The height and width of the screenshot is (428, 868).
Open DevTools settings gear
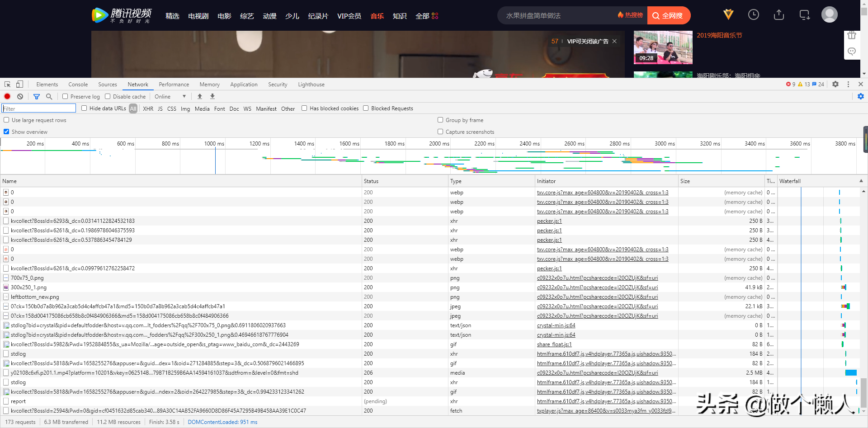pos(835,85)
